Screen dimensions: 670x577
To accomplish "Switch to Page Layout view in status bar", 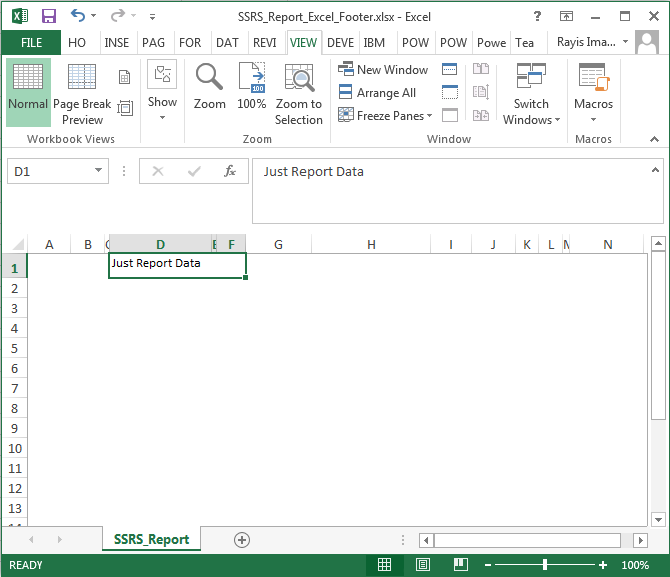I will (x=422, y=565).
